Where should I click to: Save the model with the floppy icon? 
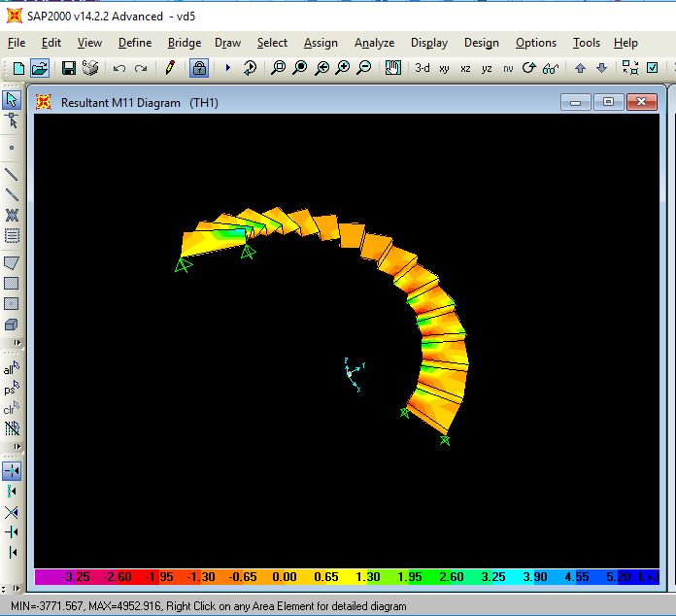coord(69,68)
